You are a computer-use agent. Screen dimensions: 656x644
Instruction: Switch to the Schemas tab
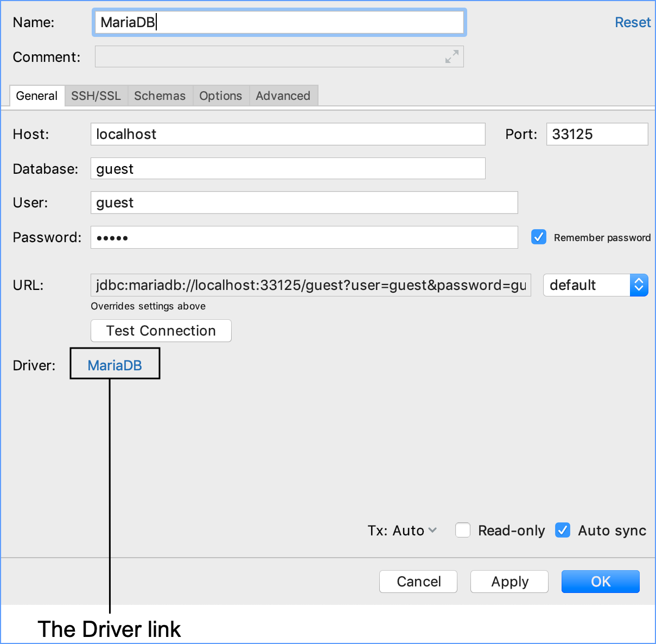[160, 96]
